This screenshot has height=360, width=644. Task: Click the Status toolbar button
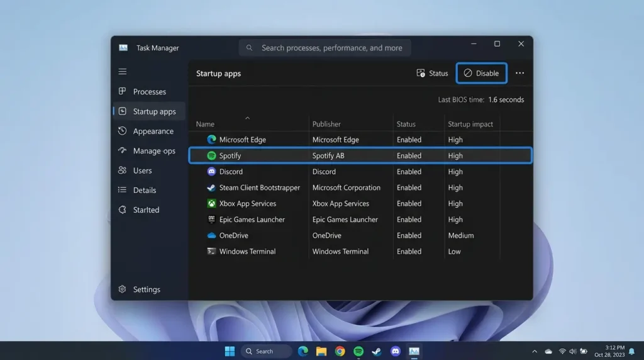(432, 73)
